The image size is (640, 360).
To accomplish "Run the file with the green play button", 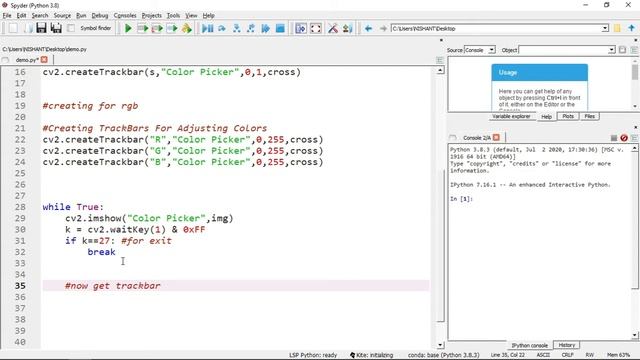I will (128, 28).
